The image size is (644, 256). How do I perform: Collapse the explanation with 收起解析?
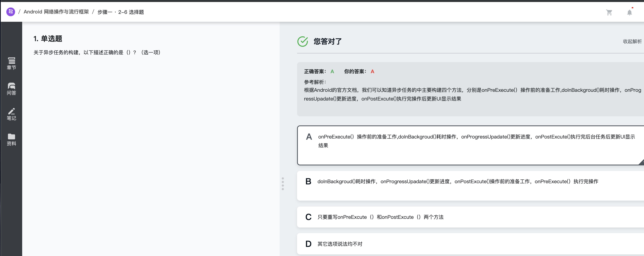point(632,42)
